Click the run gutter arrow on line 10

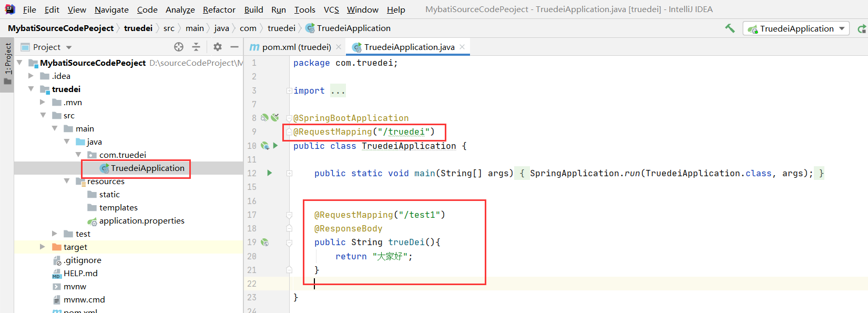pos(275,146)
